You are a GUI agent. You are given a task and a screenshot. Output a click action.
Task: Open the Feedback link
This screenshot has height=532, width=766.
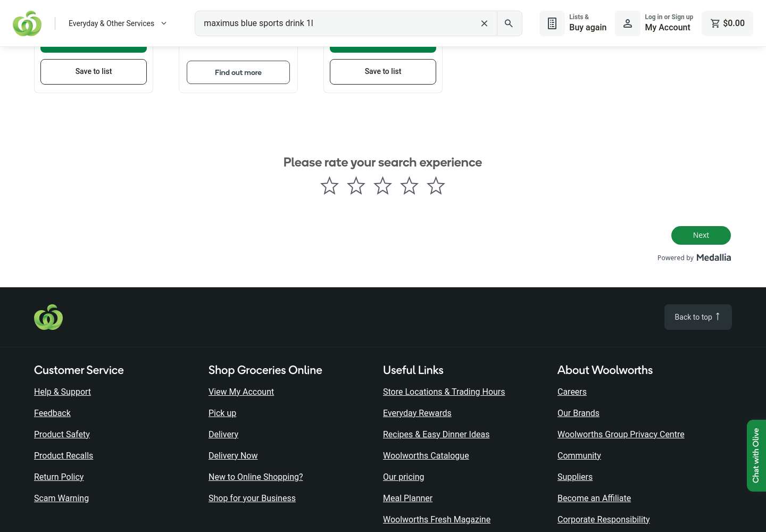point(52,413)
